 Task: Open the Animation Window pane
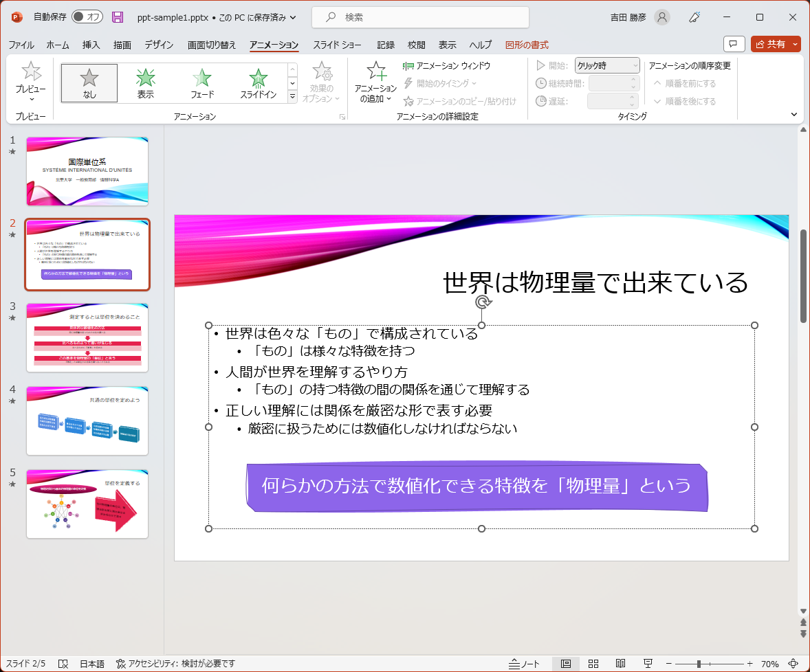447,66
